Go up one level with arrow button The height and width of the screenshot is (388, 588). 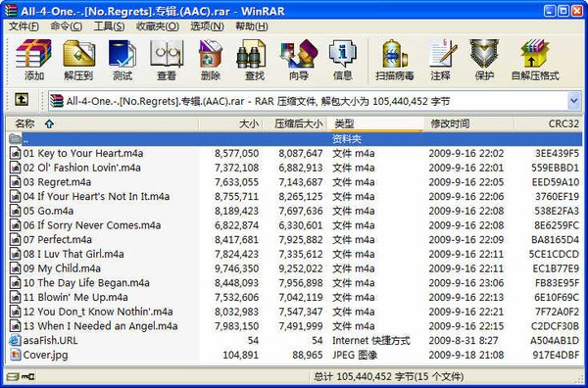point(22,100)
